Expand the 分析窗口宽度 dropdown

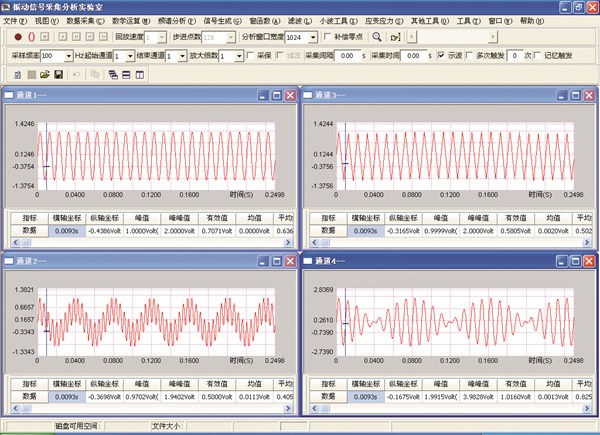coord(311,37)
